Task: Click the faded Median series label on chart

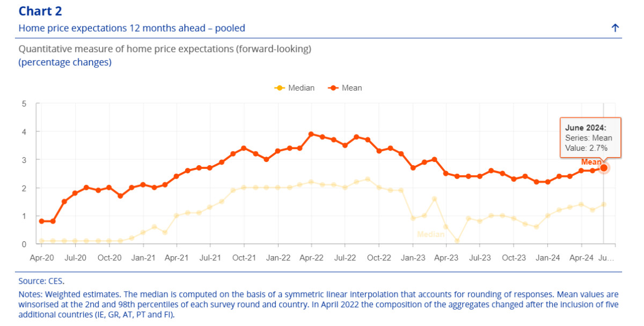Action: [431, 234]
